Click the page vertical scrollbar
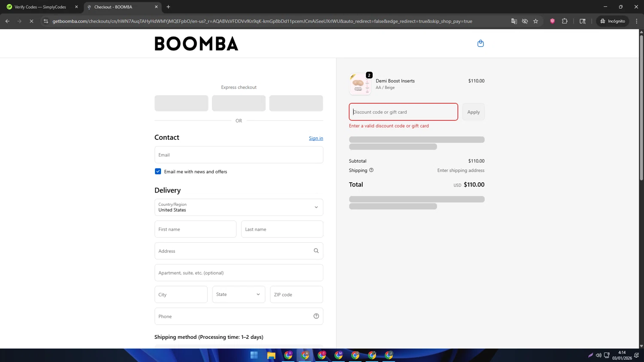This screenshot has height=362, width=644. tap(641, 107)
